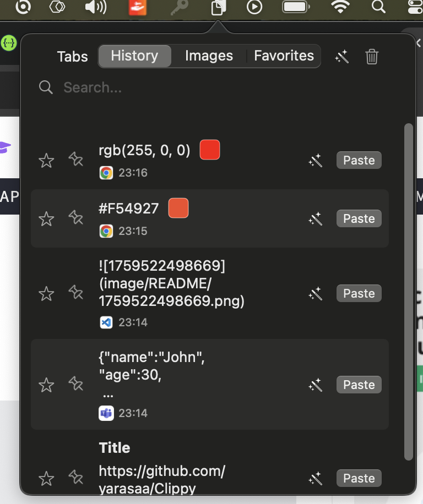Viewport: 423px width, 504px height.
Task: Switch to the Images tab
Action: 209,56
